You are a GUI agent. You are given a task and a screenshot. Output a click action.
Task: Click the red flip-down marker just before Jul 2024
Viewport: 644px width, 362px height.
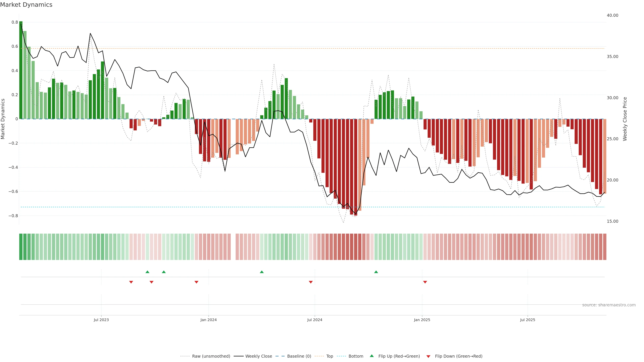coord(311,282)
